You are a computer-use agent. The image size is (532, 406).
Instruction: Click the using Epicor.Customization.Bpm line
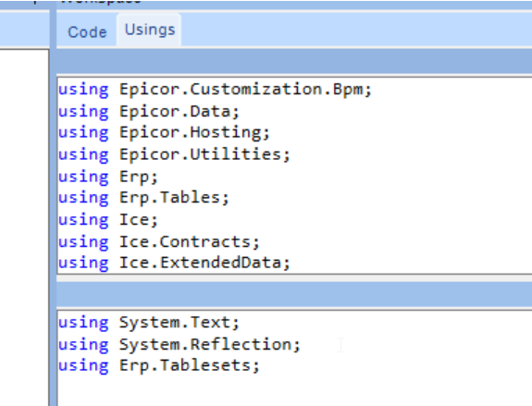pos(215,90)
